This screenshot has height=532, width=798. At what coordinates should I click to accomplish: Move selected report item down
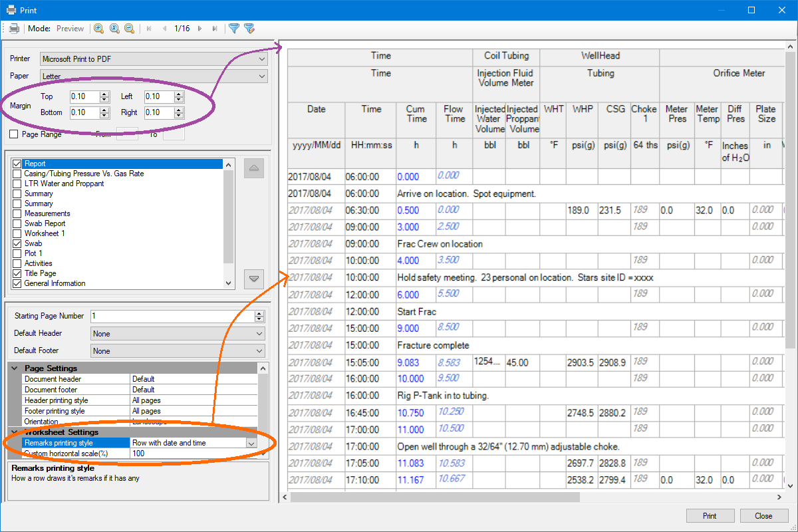tap(254, 279)
